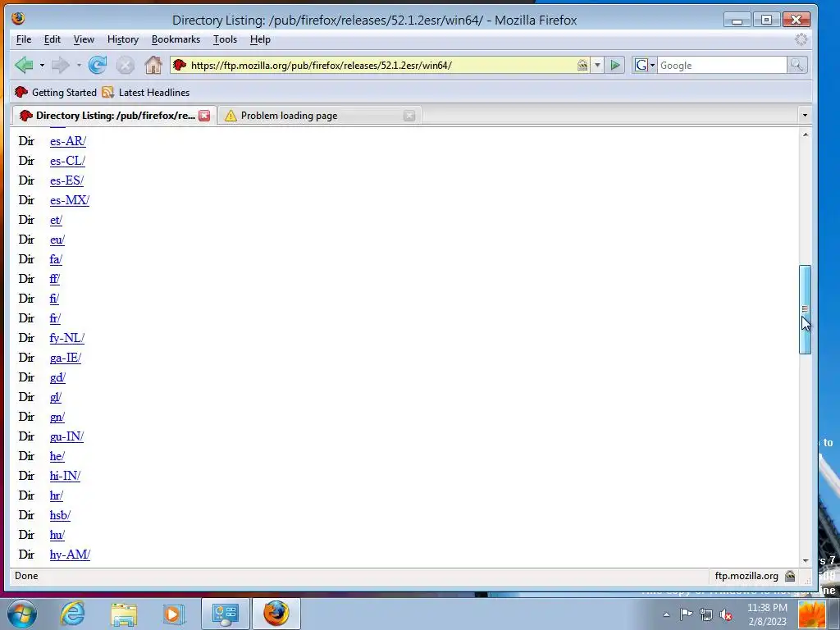Viewport: 840px width, 630px height.
Task: Open the fy-NL/ directory link
Action: coord(67,338)
